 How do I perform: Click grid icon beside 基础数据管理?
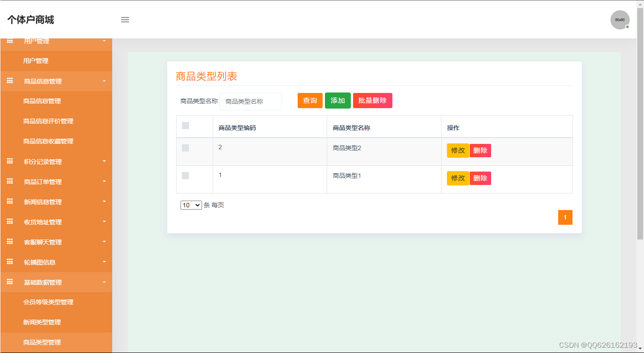[x=10, y=282]
